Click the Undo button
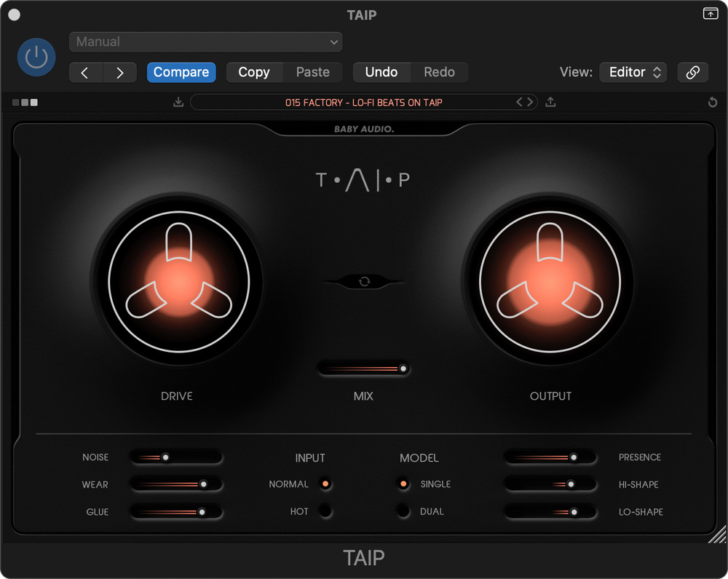Image resolution: width=728 pixels, height=579 pixels. point(381,72)
